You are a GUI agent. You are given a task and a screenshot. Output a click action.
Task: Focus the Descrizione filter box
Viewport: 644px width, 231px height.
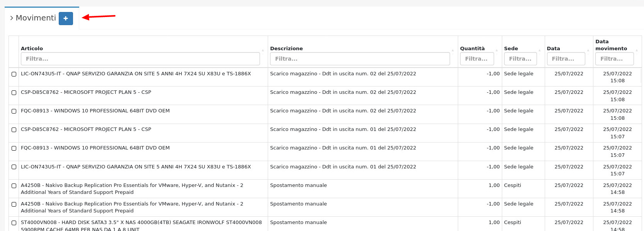[x=360, y=59]
